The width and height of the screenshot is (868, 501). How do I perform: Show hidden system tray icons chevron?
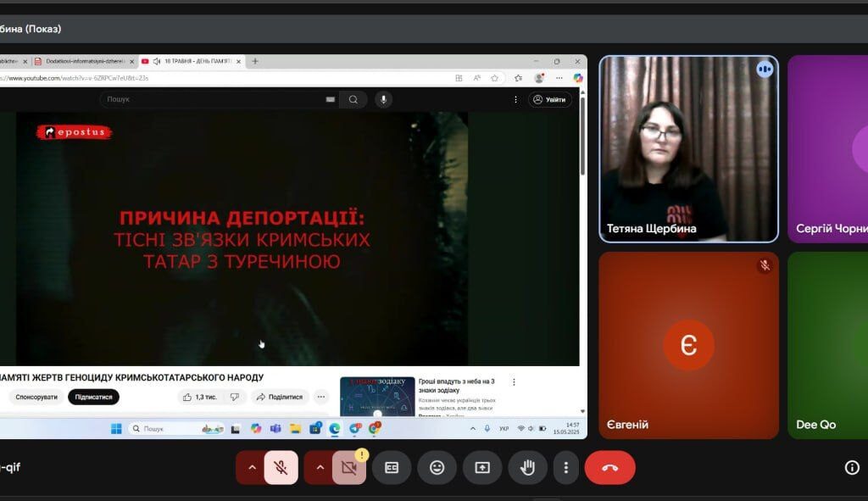click(473, 428)
